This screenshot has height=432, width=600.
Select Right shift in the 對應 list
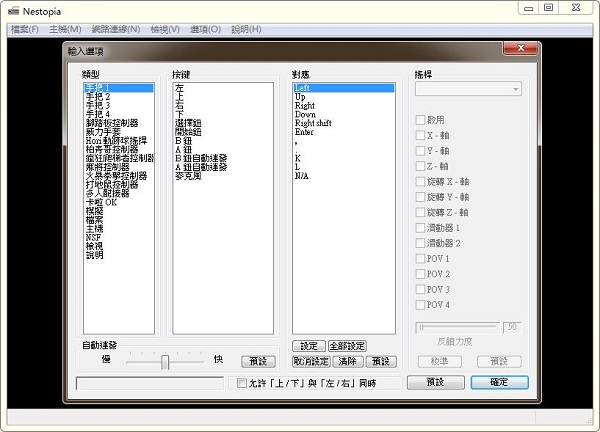(x=315, y=123)
